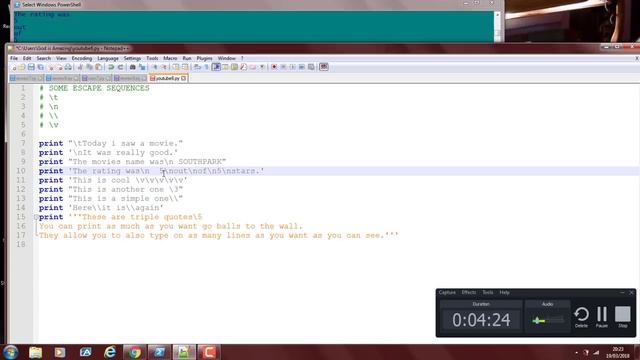Open the Run menu

click(187, 58)
